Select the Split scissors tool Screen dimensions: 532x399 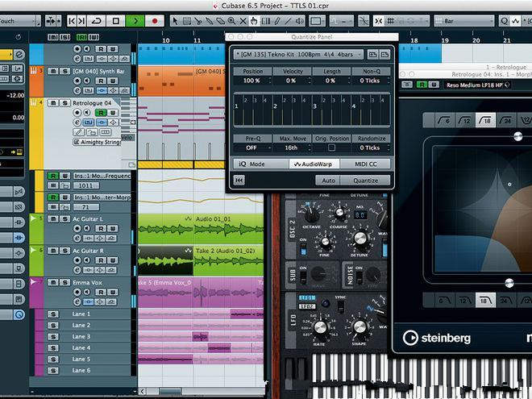coord(197,21)
